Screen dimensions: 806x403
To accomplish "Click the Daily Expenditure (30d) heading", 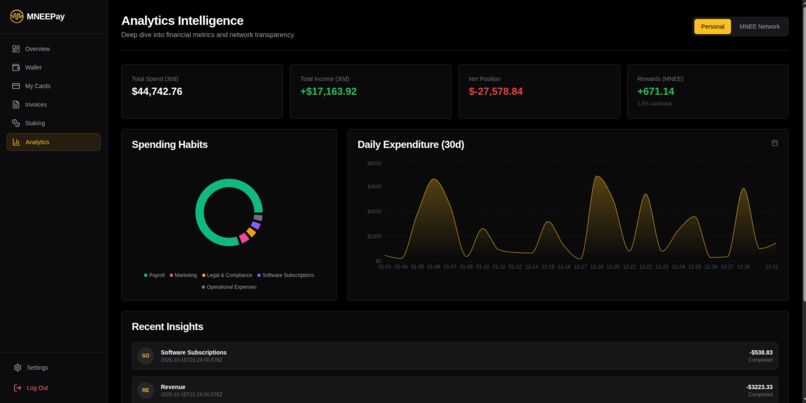I will [x=411, y=144].
